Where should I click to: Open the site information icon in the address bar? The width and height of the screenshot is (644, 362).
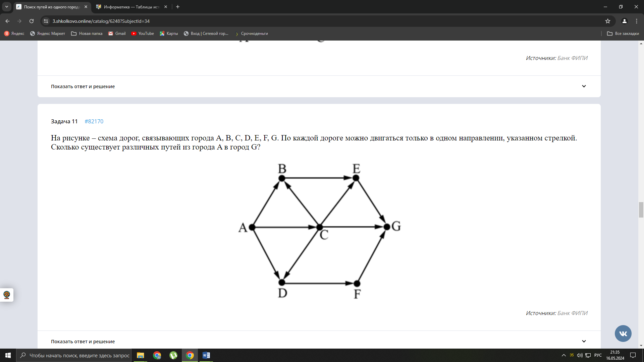pyautogui.click(x=46, y=21)
